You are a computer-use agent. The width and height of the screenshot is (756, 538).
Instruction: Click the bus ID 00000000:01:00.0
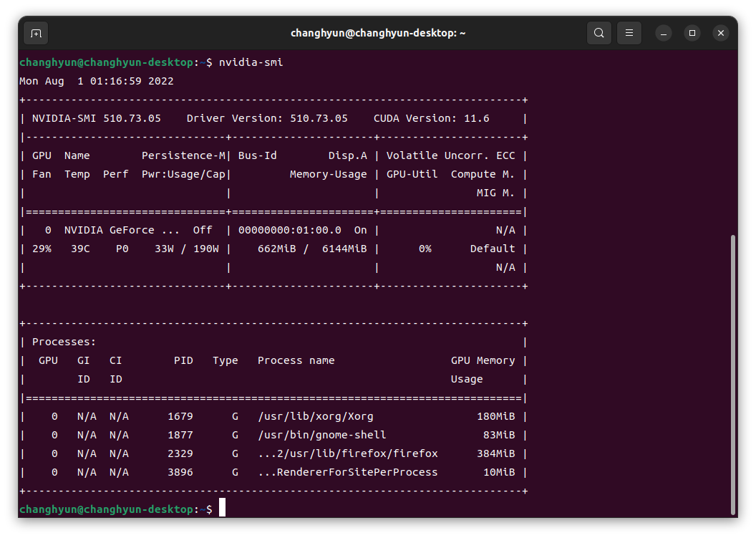(290, 230)
